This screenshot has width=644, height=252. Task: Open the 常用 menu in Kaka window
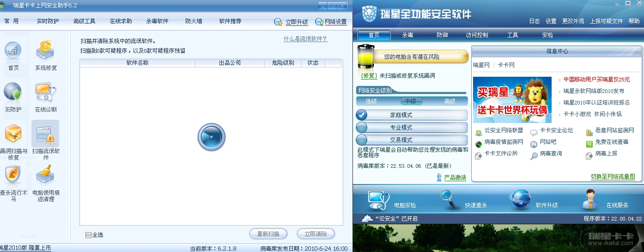tap(12, 21)
